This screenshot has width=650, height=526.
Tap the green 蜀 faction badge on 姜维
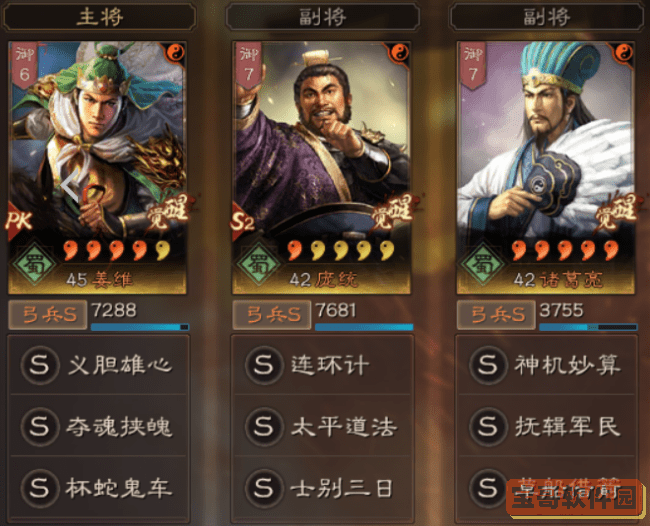(x=35, y=263)
